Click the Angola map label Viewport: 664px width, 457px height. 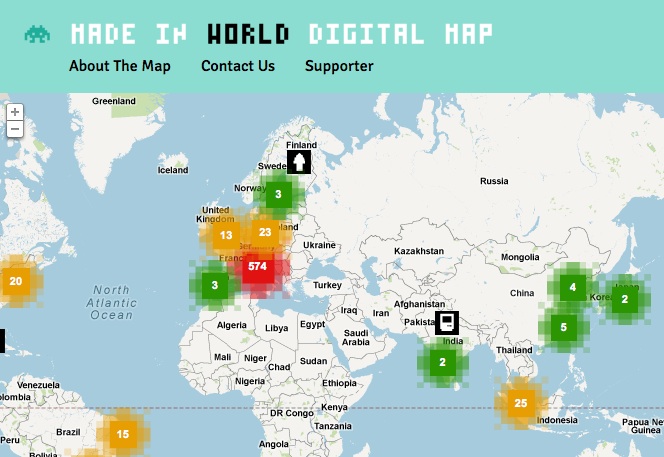pyautogui.click(x=274, y=444)
